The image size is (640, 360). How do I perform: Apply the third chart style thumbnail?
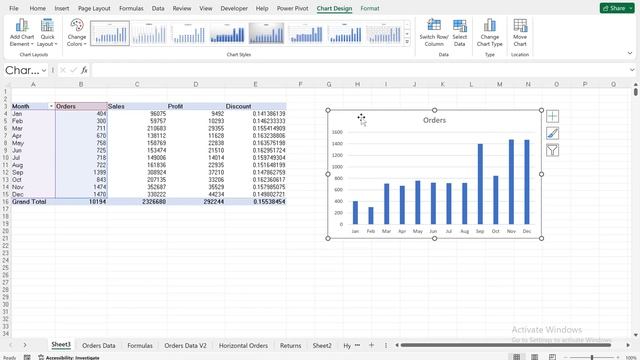click(x=188, y=33)
